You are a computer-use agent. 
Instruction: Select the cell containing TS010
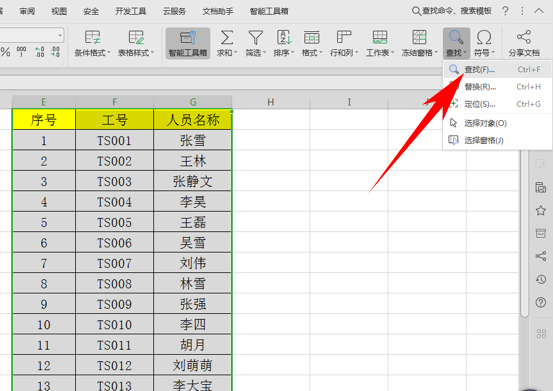click(x=114, y=324)
